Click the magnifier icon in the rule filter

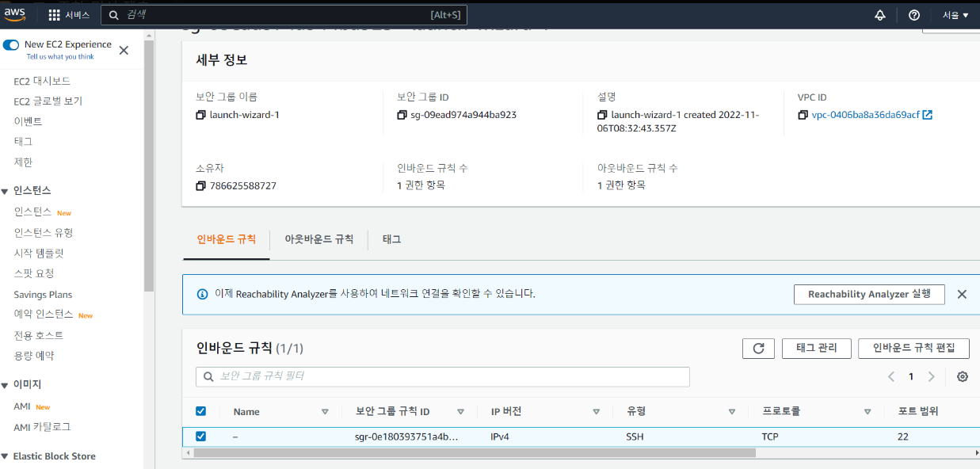tap(209, 376)
